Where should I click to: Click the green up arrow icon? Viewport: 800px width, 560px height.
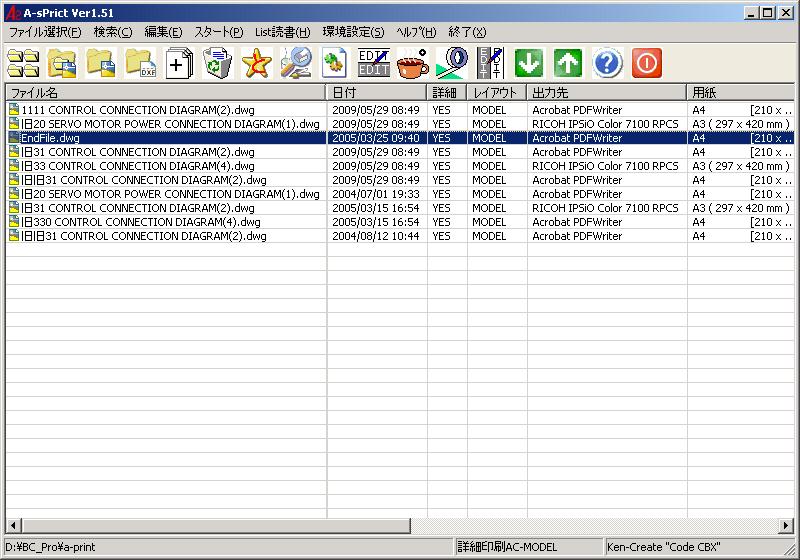(x=568, y=64)
